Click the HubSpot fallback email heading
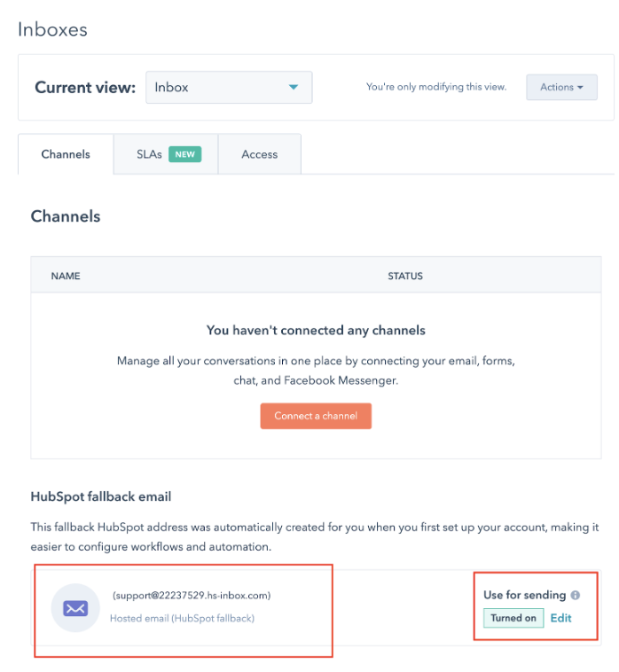The width and height of the screenshot is (619, 672). [x=101, y=496]
